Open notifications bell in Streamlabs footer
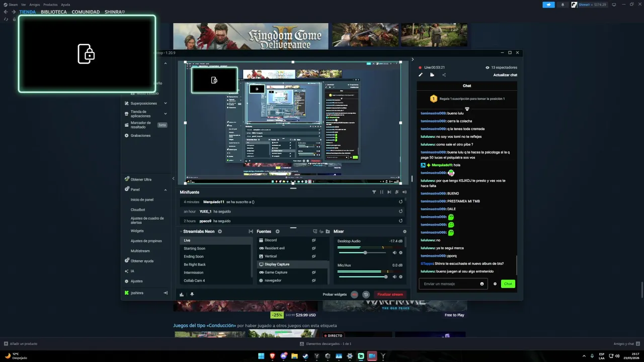 coord(192,295)
